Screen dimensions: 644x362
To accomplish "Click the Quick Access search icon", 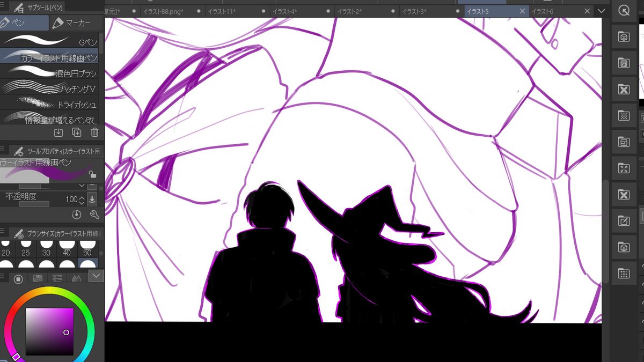I will click(624, 11).
